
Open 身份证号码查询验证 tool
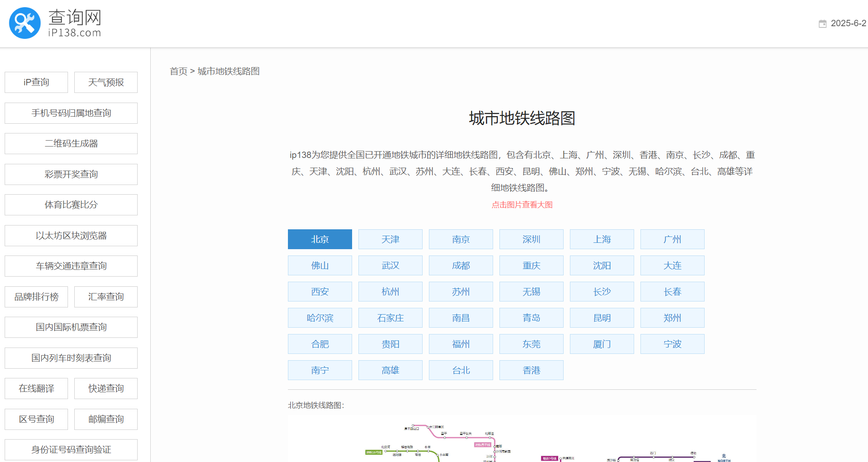(71, 450)
